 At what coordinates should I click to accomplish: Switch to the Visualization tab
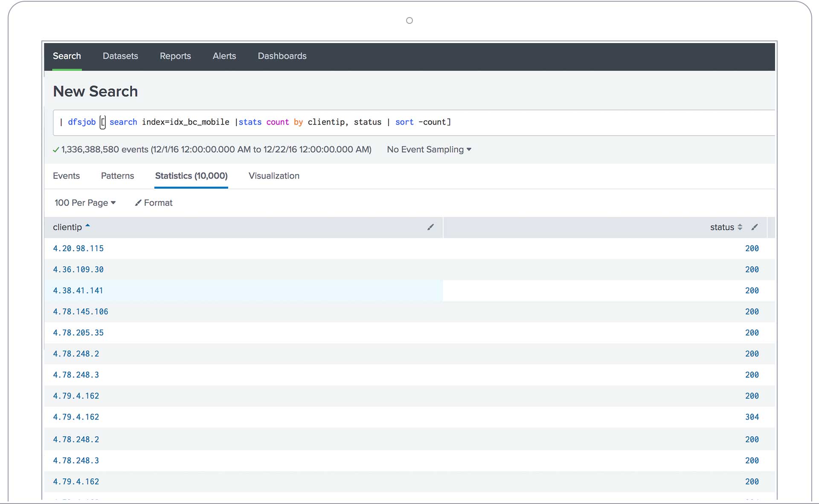pyautogui.click(x=274, y=176)
